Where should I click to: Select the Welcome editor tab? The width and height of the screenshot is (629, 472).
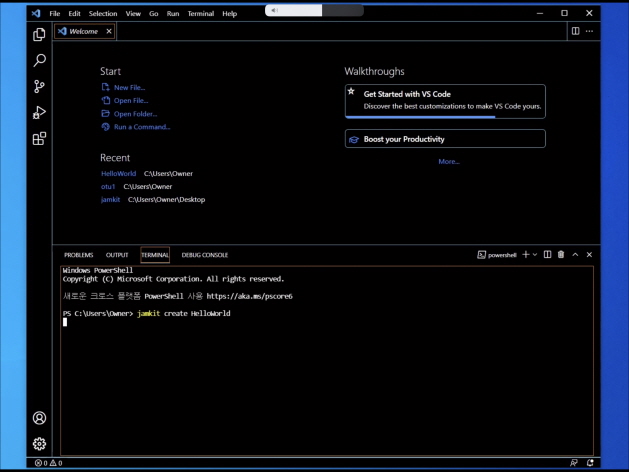[85, 31]
